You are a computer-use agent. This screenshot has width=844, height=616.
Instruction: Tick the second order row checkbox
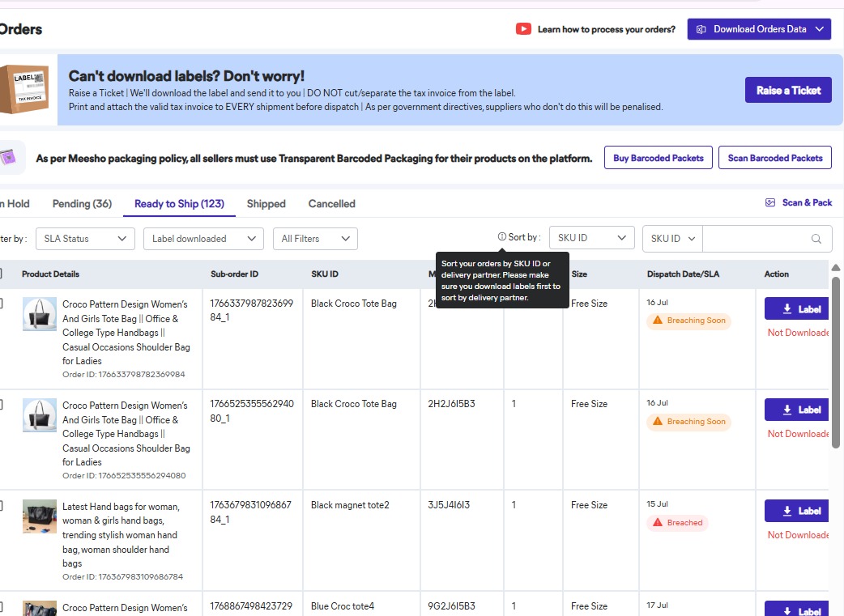click(1, 405)
